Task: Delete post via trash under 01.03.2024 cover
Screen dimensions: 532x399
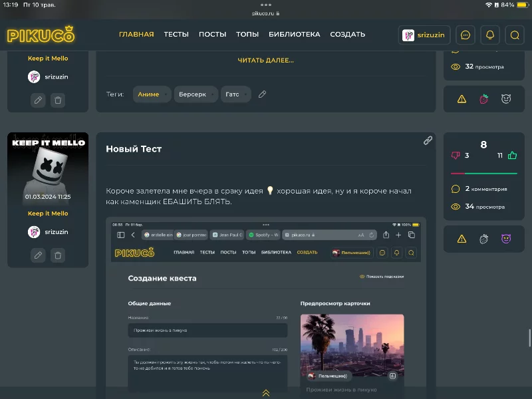Action: (58, 255)
